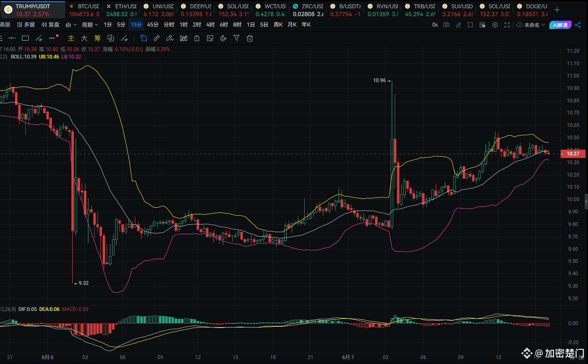Image resolution: width=588 pixels, height=364 pixels.
Task: Click the blue pencil drawing icon
Action: 458,25
